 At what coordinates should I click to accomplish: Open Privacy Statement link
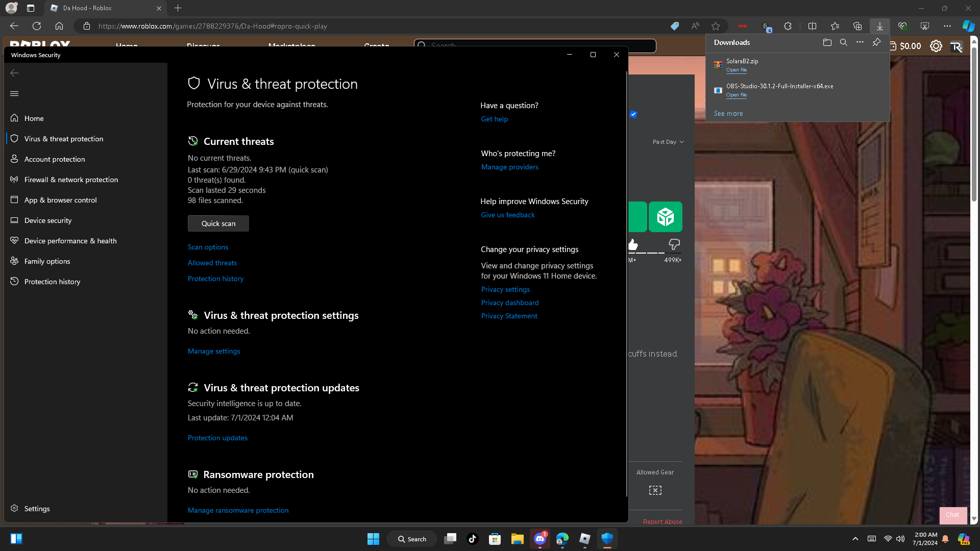pos(509,316)
